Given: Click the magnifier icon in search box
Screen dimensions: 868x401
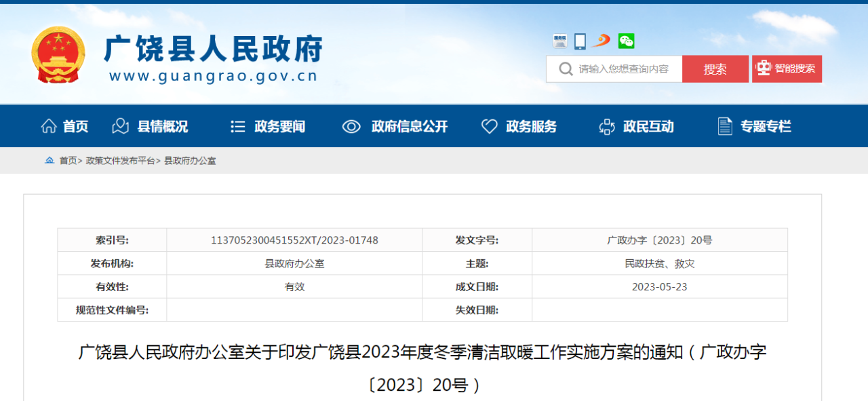Looking at the screenshot, I should (566, 69).
